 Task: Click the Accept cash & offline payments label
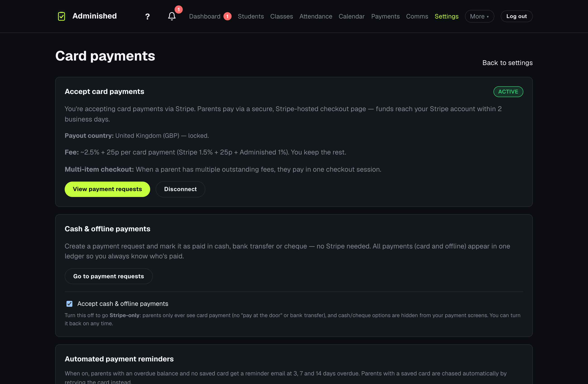pyautogui.click(x=123, y=304)
